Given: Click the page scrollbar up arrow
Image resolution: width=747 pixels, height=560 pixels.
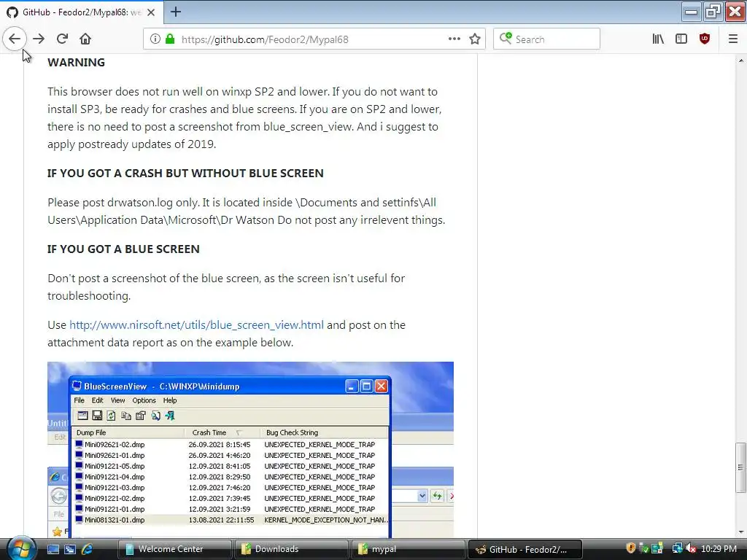Looking at the screenshot, I should [x=741, y=60].
